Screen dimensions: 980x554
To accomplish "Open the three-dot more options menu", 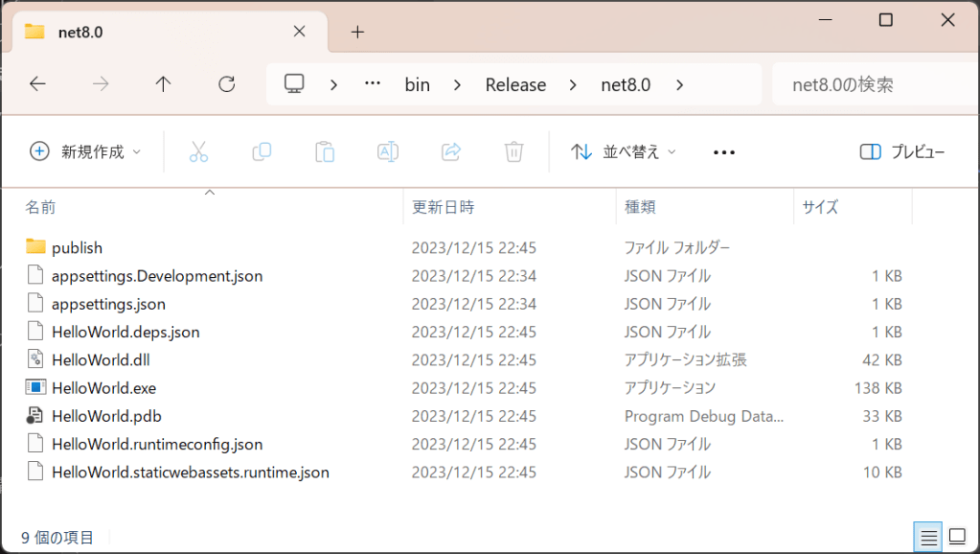I will click(x=724, y=151).
